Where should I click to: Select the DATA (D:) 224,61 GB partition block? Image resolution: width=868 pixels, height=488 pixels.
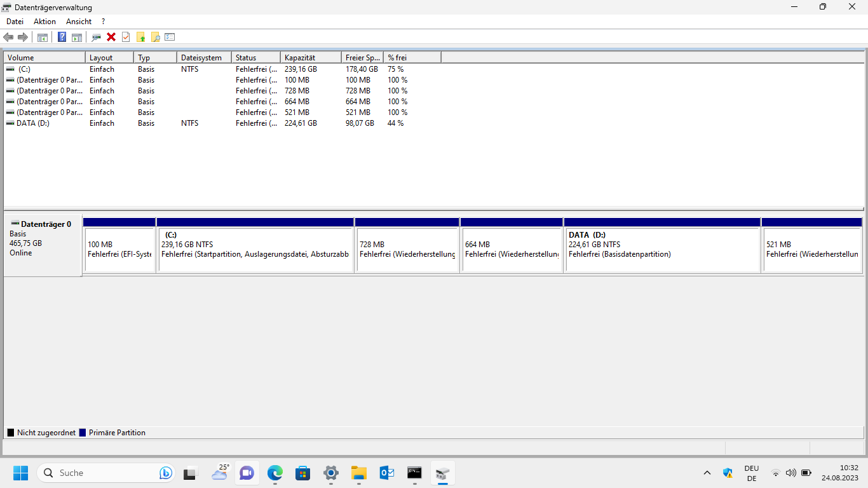point(662,245)
